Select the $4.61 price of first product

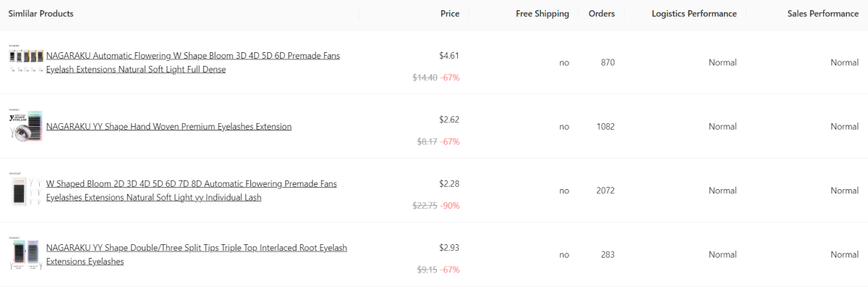tap(449, 55)
